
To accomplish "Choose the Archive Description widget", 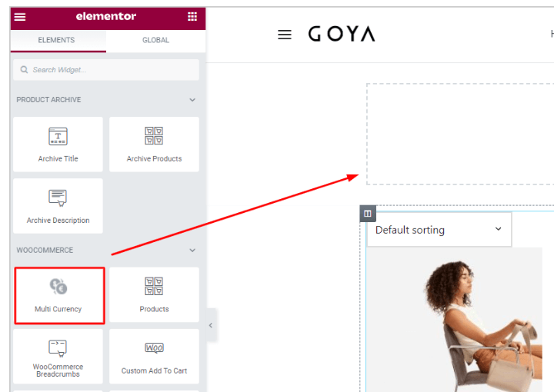I will [x=58, y=206].
